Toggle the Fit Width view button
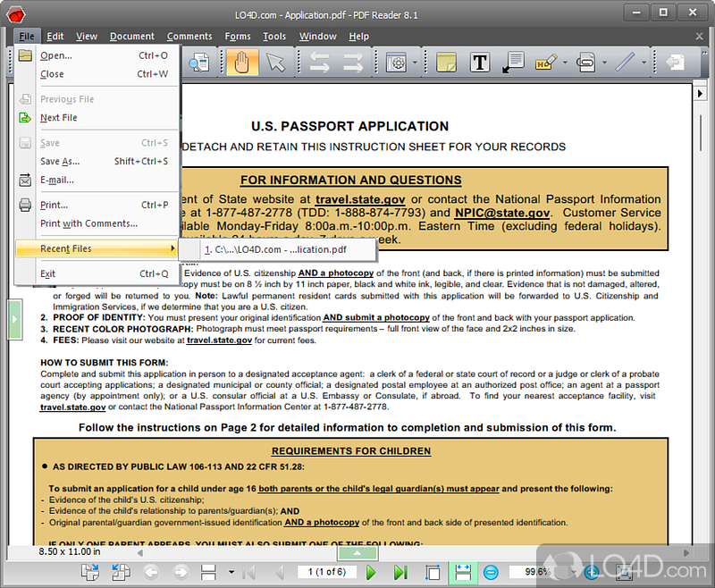Image resolution: width=715 pixels, height=588 pixels. click(x=463, y=572)
